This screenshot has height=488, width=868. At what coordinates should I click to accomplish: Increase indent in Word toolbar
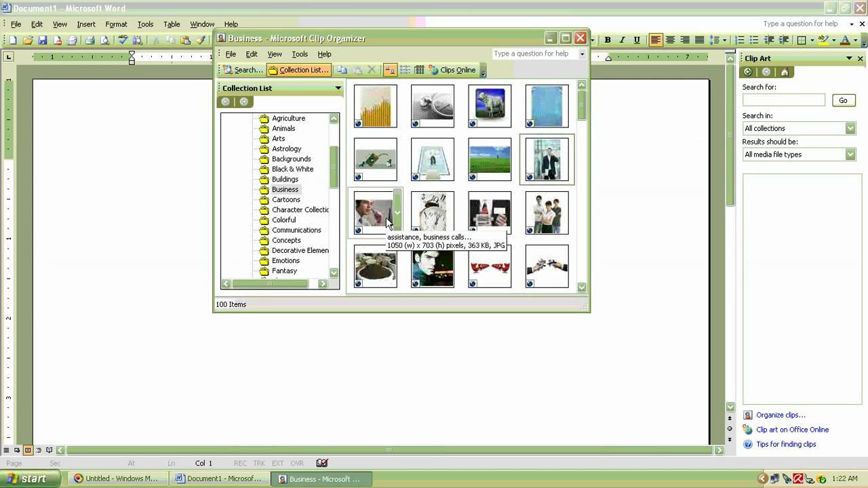pyautogui.click(x=783, y=40)
